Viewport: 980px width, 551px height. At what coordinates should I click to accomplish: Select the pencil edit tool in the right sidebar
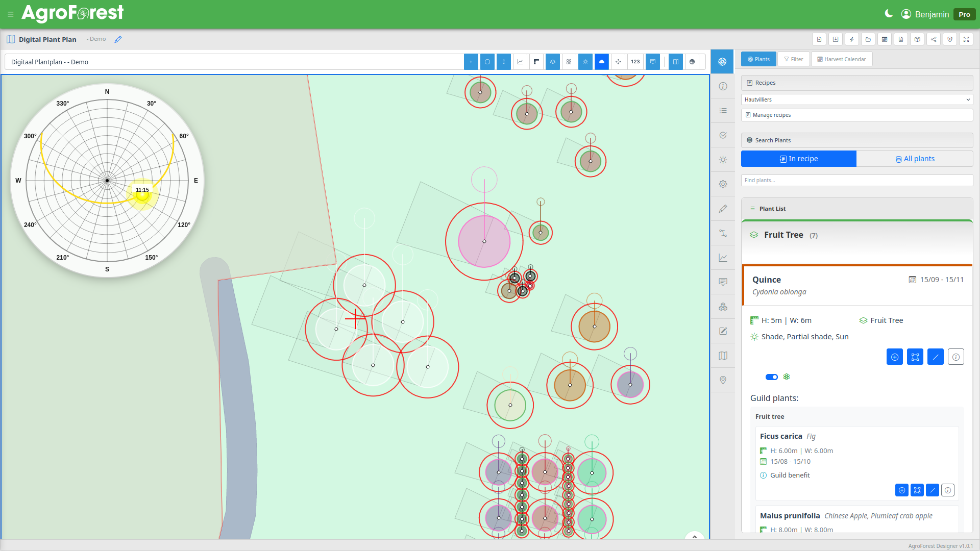(723, 208)
